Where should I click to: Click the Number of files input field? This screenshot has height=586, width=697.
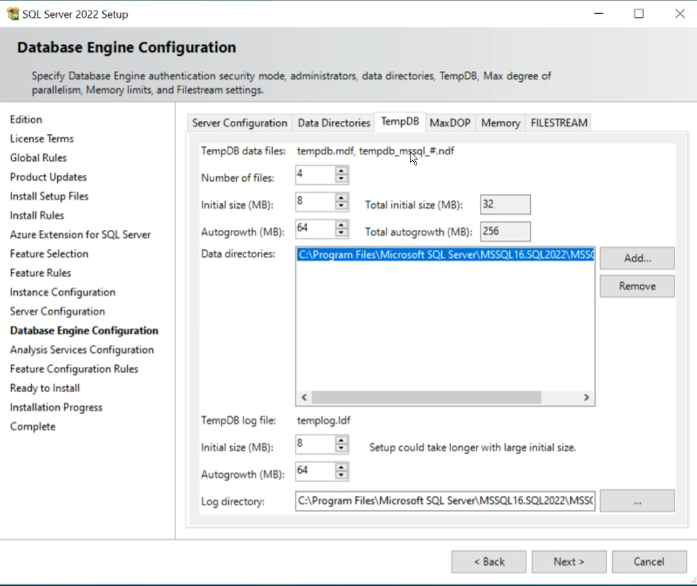[x=316, y=175]
